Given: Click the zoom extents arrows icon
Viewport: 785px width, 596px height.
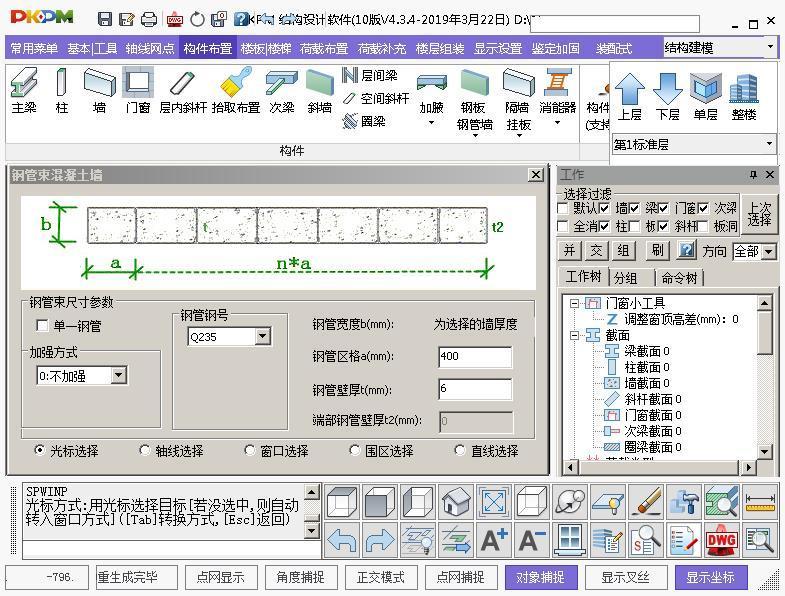Looking at the screenshot, I should tap(494, 501).
